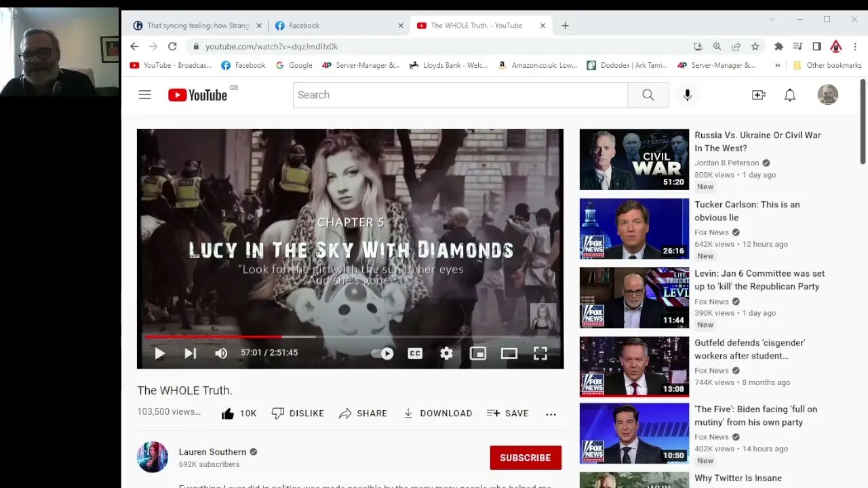Open Lloyds Bank bookmark
This screenshot has height=488, width=868.
click(x=449, y=65)
